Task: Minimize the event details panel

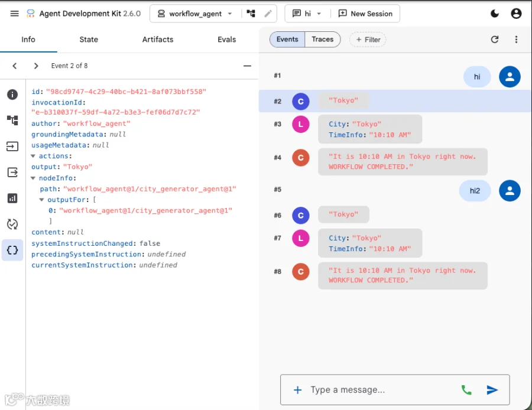Action: click(247, 66)
